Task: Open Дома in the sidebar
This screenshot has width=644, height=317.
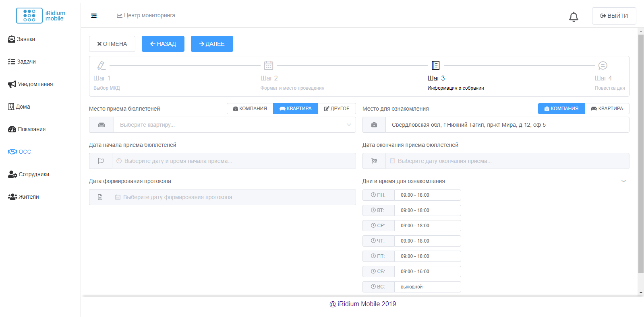Action: click(x=19, y=107)
